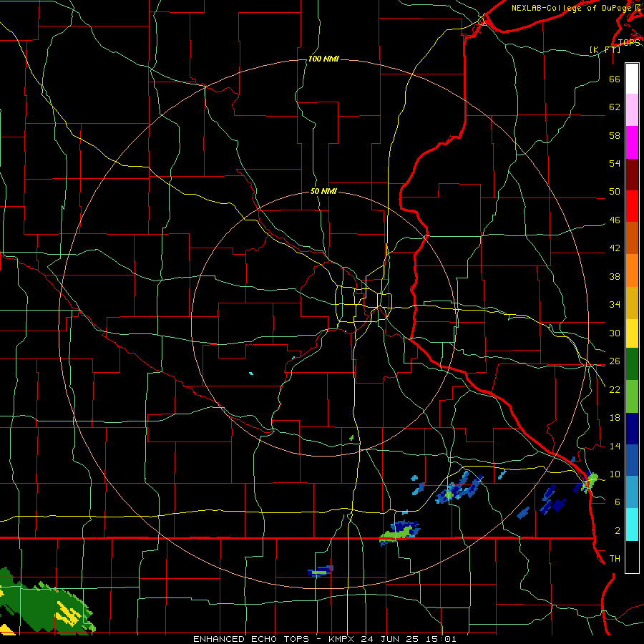Click the 'NEXLAB-College of DuPage' title text
The width and height of the screenshot is (644, 644).
tap(571, 8)
